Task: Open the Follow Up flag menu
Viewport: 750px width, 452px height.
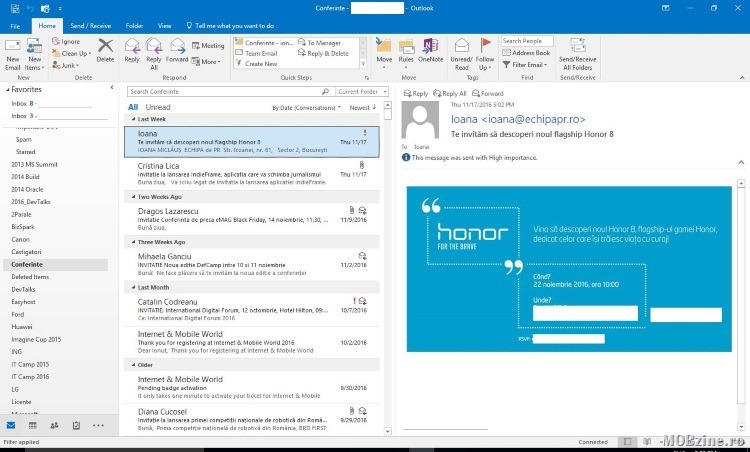Action: click(x=485, y=54)
